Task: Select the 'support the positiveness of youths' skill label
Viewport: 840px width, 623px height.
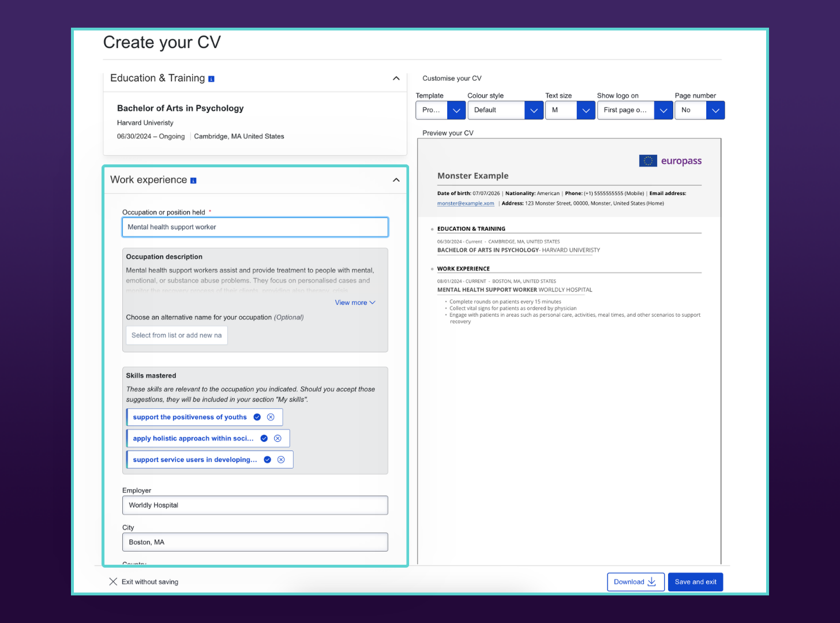Action: point(190,417)
